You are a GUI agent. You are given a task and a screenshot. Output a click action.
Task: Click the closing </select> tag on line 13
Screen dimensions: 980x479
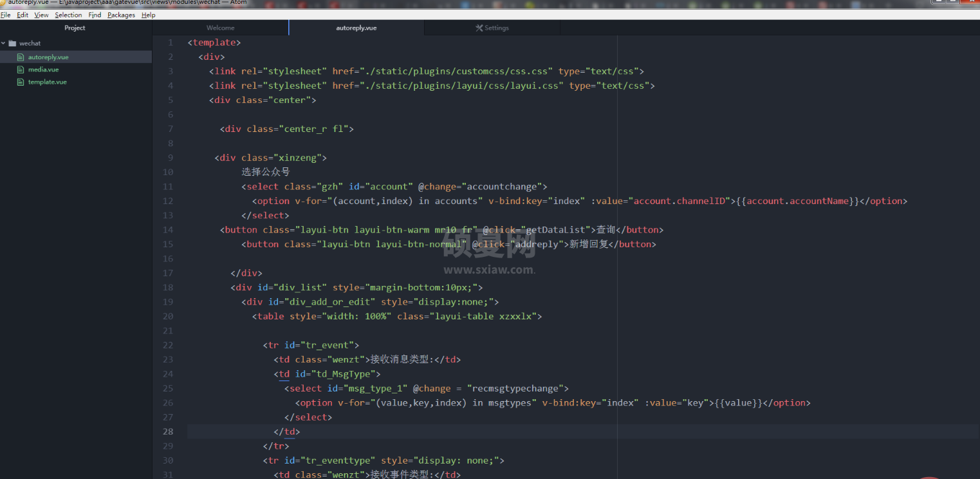[x=265, y=215]
